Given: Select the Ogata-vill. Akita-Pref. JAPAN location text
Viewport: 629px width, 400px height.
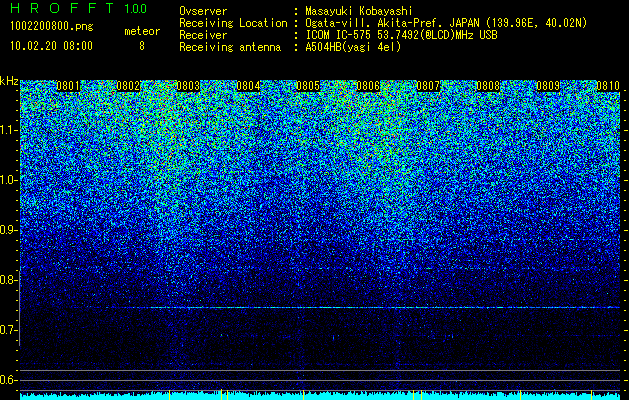Looking at the screenshot, I should pyautogui.click(x=446, y=23).
